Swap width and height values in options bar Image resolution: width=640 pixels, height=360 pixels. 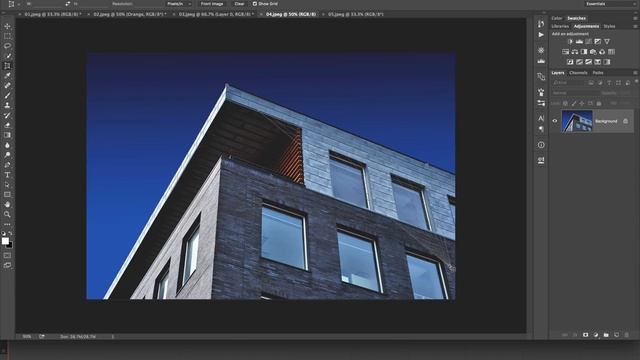67,4
